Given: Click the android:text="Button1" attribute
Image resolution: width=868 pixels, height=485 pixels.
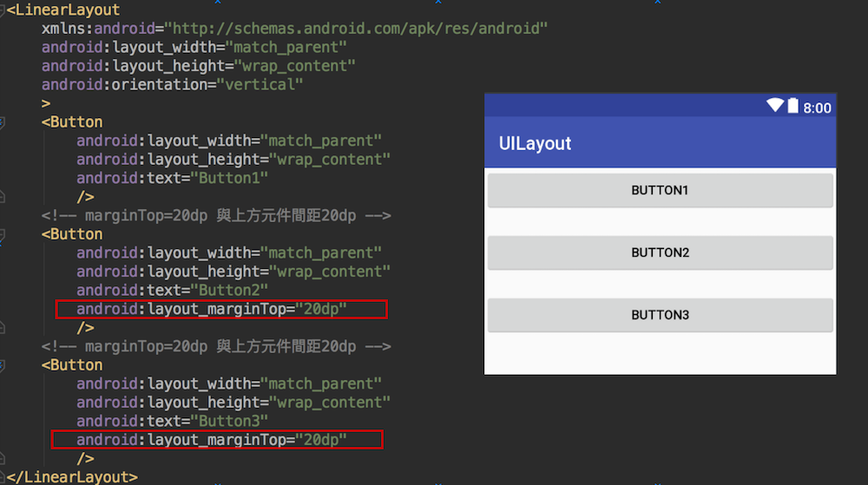Looking at the screenshot, I should coord(172,178).
